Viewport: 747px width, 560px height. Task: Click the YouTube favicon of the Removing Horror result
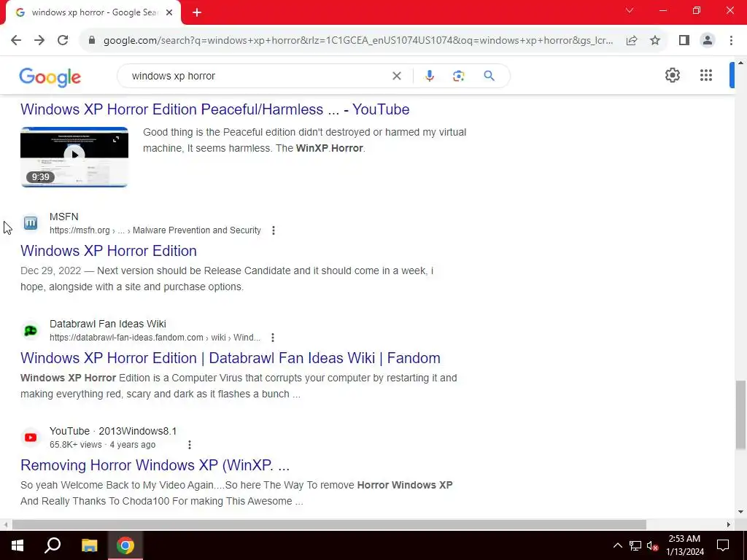(x=31, y=437)
